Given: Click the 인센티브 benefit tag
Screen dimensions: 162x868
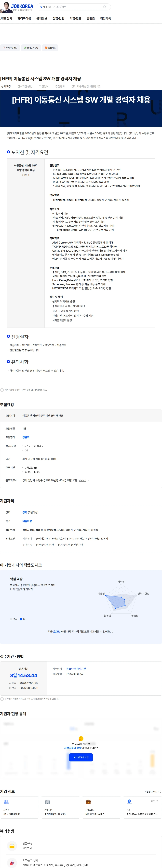Looking at the screenshot, I should pyautogui.click(x=50, y=48).
